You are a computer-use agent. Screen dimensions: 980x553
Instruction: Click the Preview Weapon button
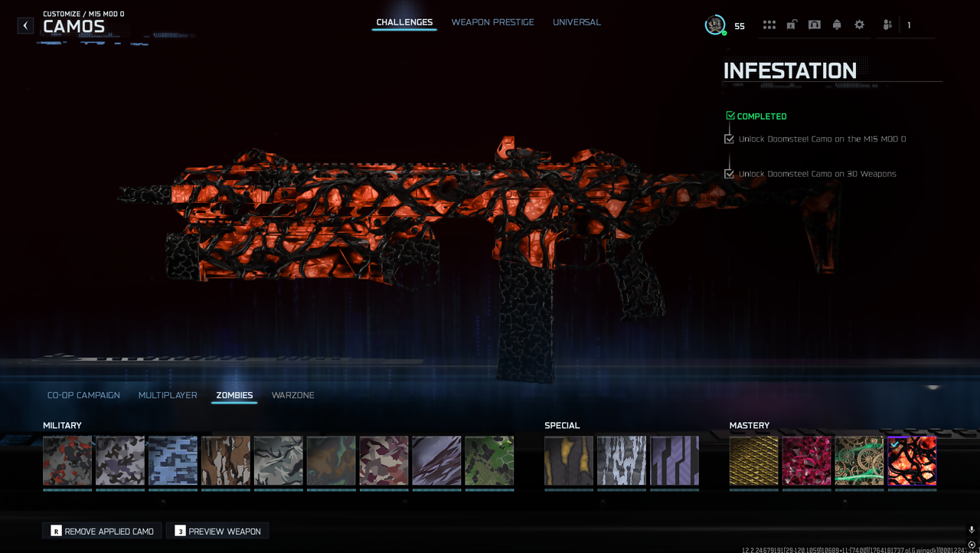point(217,531)
